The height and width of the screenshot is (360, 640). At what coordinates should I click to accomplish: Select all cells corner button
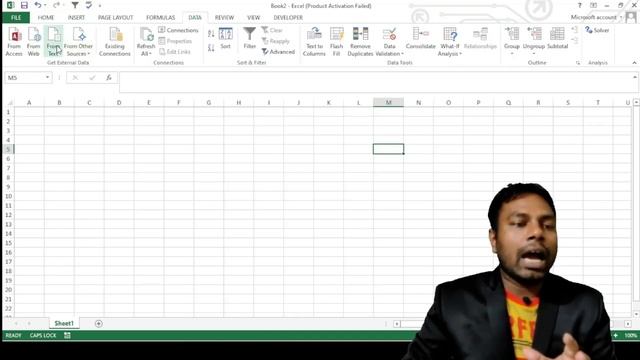pyautogui.click(x=9, y=102)
